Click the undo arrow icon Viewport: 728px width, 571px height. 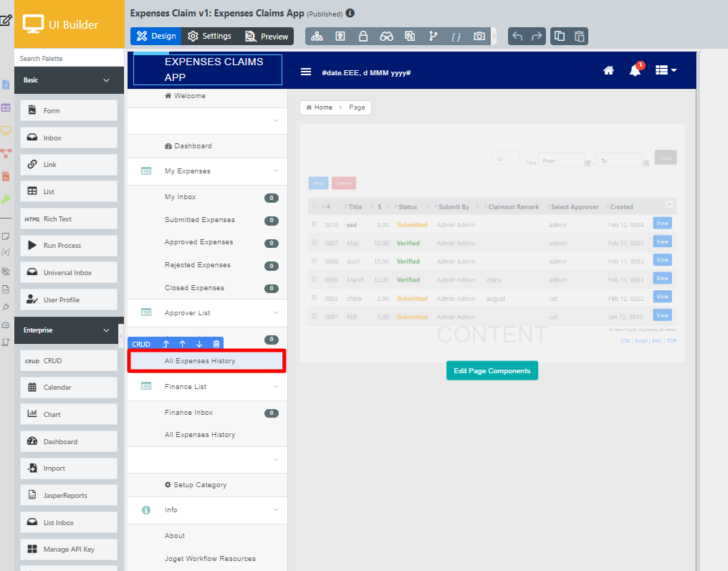(x=517, y=37)
